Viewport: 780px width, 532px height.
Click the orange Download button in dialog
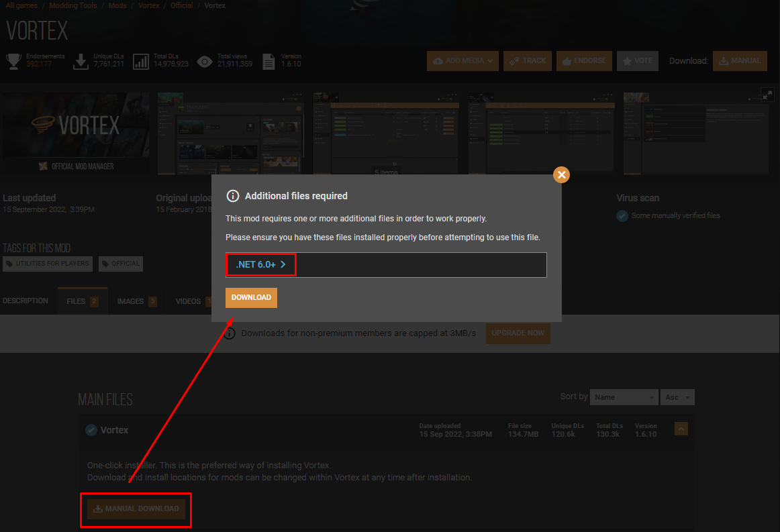coord(251,297)
